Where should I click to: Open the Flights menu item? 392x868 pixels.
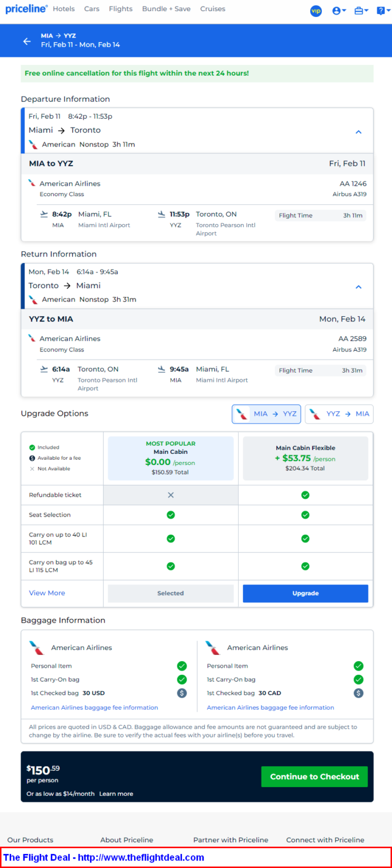(x=121, y=9)
